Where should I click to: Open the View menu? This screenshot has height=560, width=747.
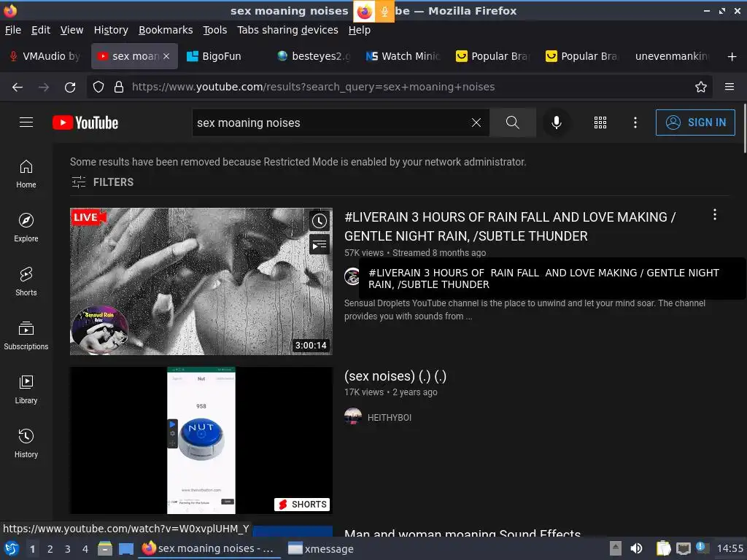click(71, 30)
